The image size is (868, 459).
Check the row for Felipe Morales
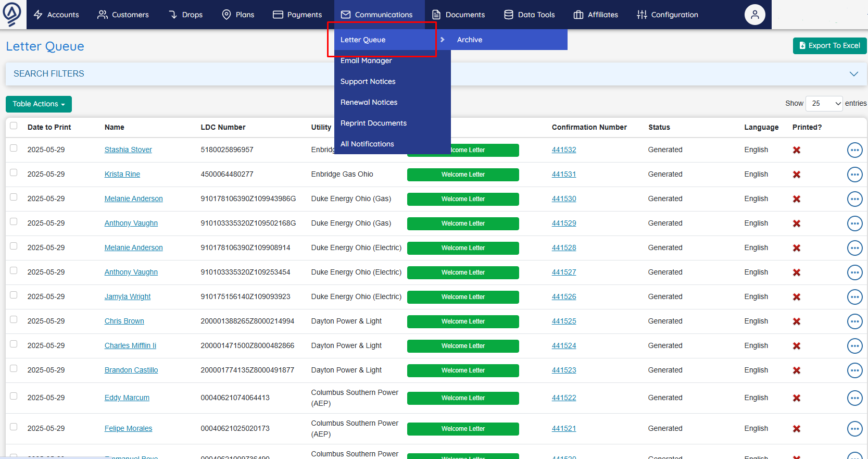[x=14, y=427]
